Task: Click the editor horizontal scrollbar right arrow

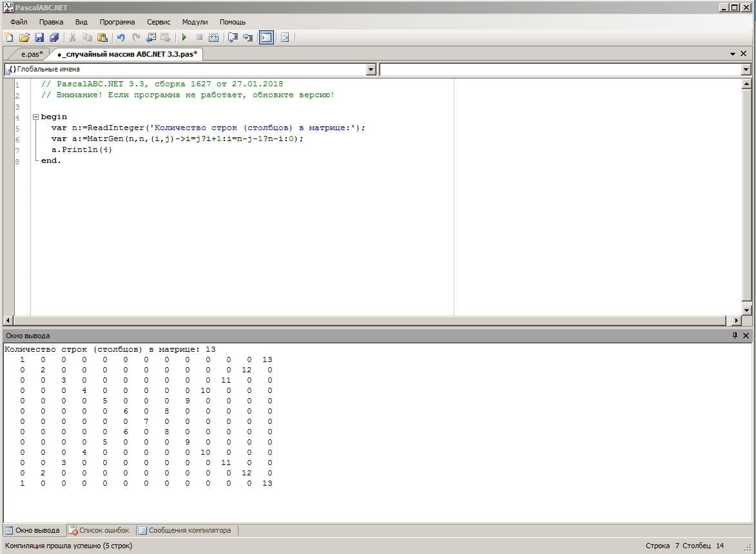Action: [736, 320]
